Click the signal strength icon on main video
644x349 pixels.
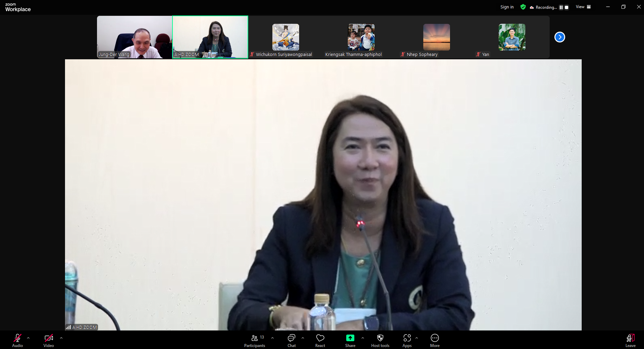[68, 327]
